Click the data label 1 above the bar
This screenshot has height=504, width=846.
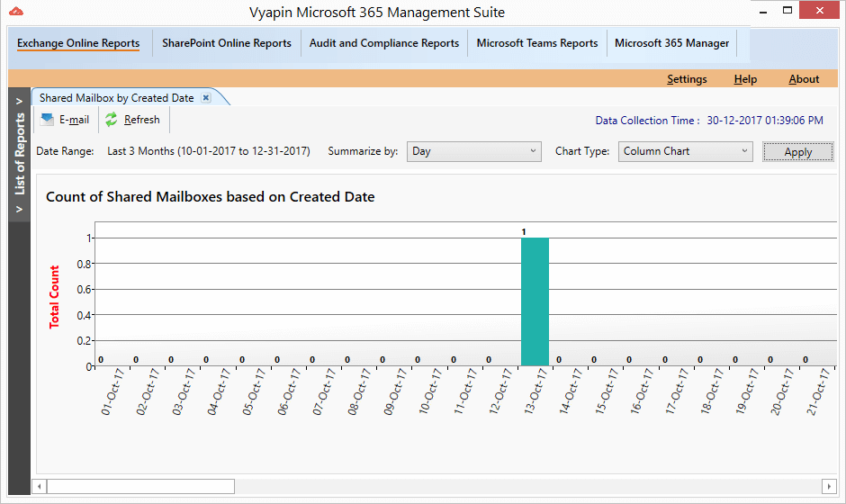(x=524, y=232)
